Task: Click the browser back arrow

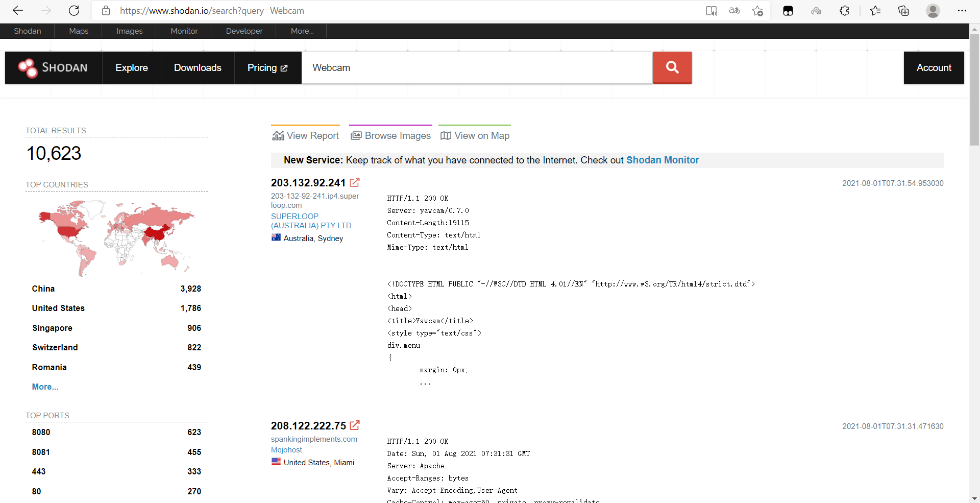Action: point(18,11)
